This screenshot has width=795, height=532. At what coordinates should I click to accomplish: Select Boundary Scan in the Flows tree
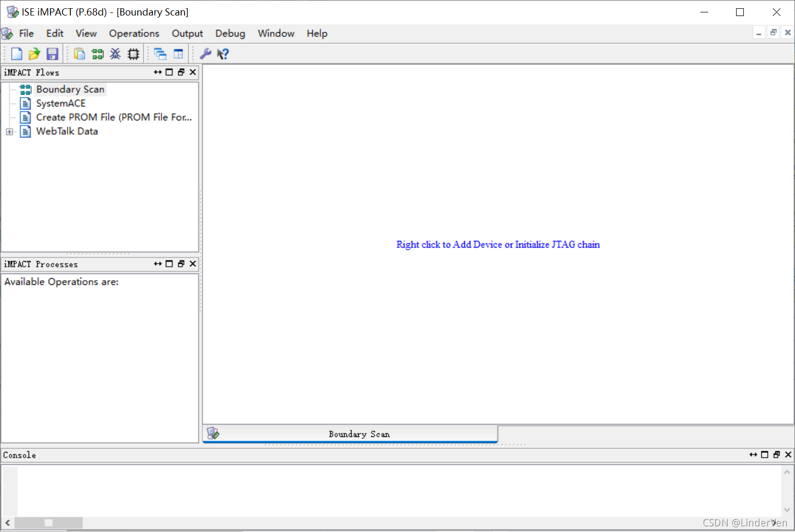(70, 89)
